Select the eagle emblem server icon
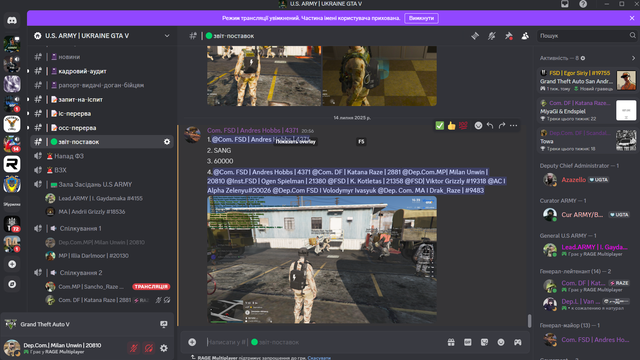Image resolution: width=640 pixels, height=360 pixels. (x=12, y=124)
